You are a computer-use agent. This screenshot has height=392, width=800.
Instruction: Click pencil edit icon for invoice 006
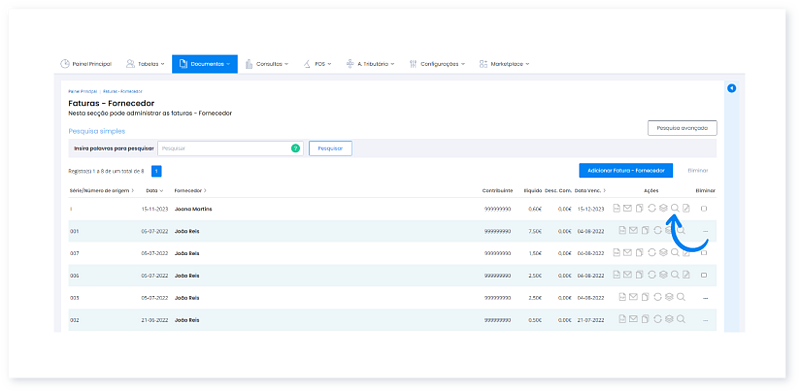(x=686, y=275)
